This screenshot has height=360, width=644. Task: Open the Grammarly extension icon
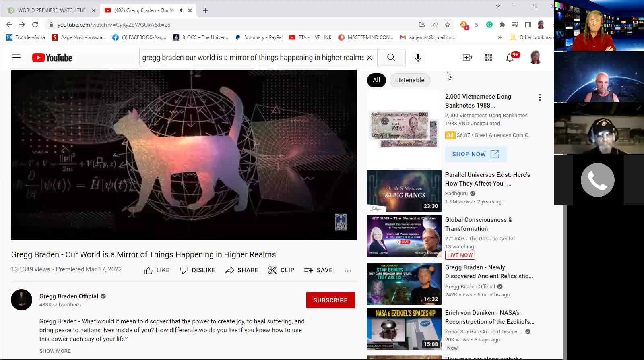(x=489, y=25)
